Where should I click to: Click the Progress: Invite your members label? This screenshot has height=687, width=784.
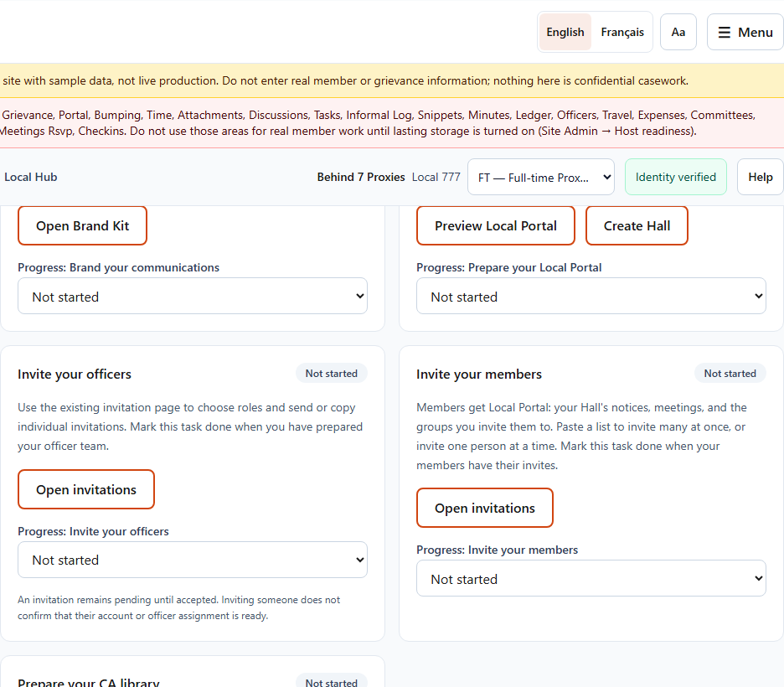click(497, 550)
